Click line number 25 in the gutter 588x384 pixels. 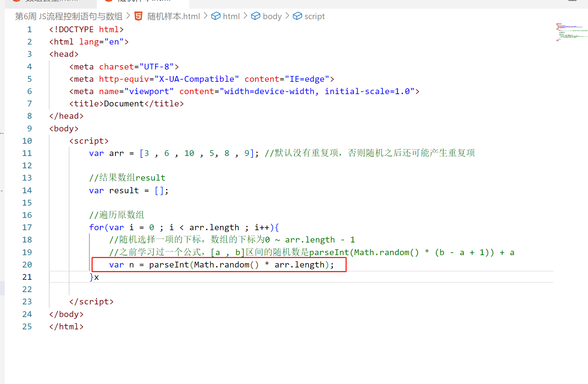point(27,326)
